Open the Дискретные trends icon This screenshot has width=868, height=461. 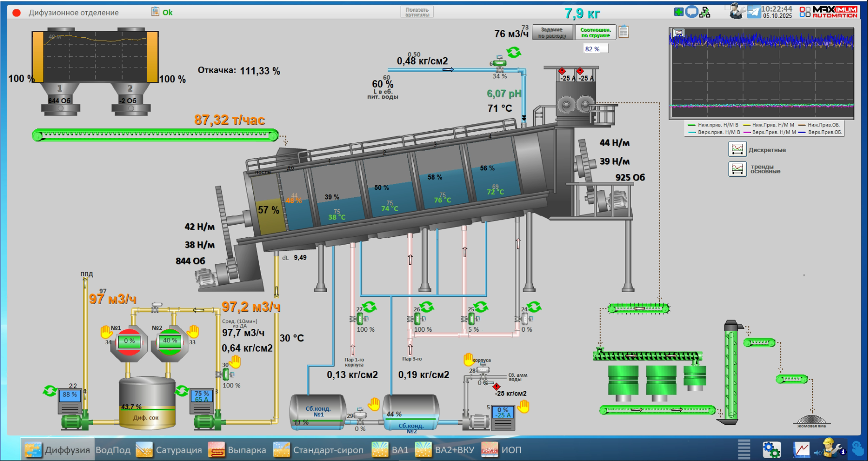737,149
